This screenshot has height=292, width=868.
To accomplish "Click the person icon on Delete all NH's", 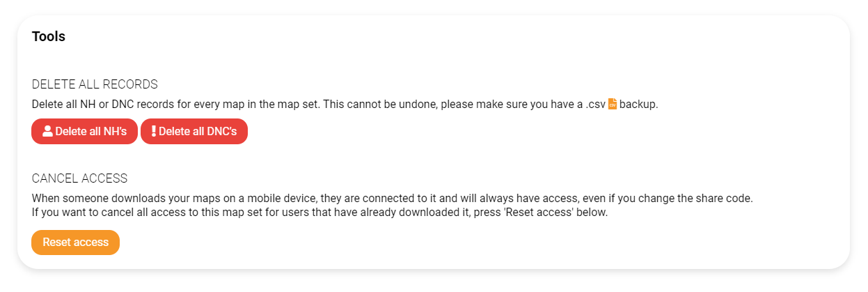I will (x=47, y=131).
